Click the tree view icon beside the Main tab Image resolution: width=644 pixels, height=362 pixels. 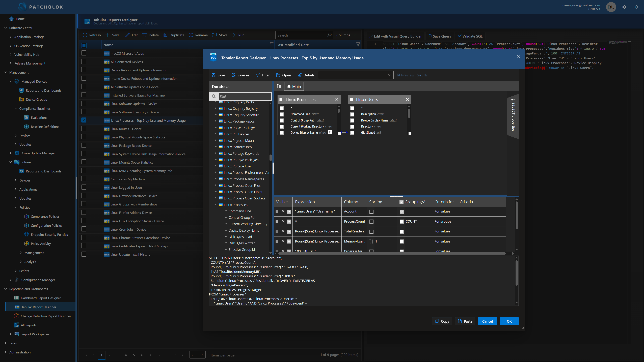[x=279, y=86]
